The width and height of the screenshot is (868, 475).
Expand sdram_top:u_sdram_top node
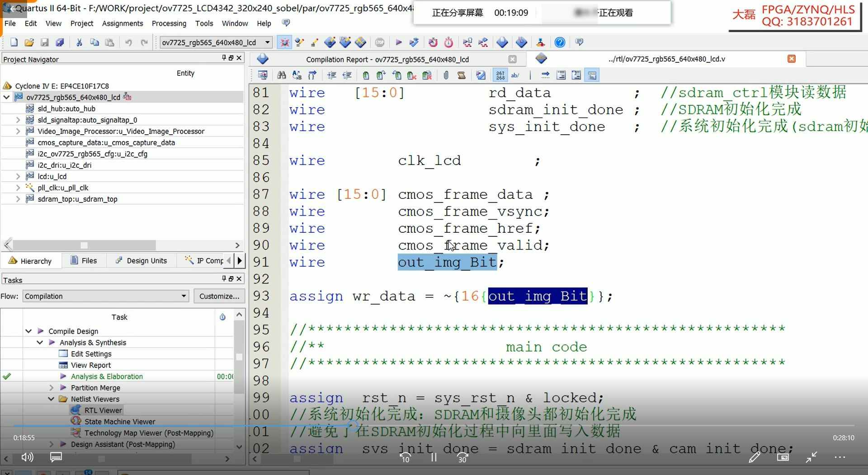[x=18, y=199]
